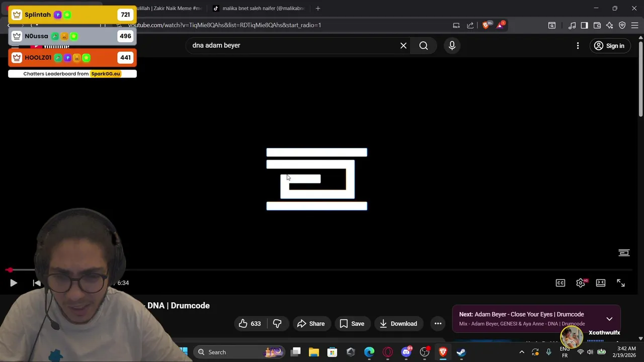Launch Microsoft Edge from taskbar
The image size is (644, 362).
click(369, 352)
